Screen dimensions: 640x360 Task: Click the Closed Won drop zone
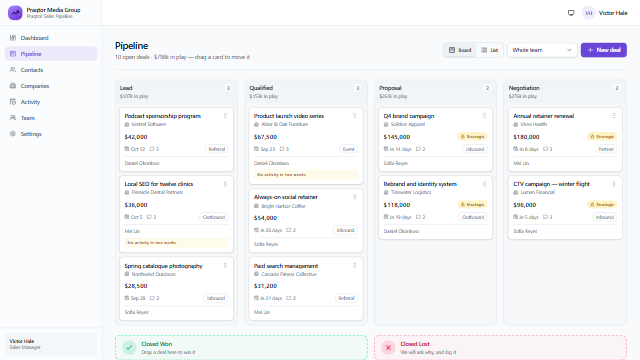241,348
